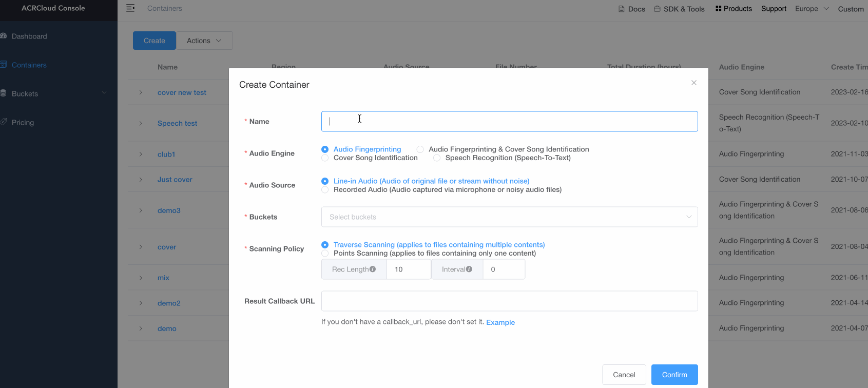Expand the cover new test row
Image resolution: width=868 pixels, height=388 pixels.
(x=141, y=93)
